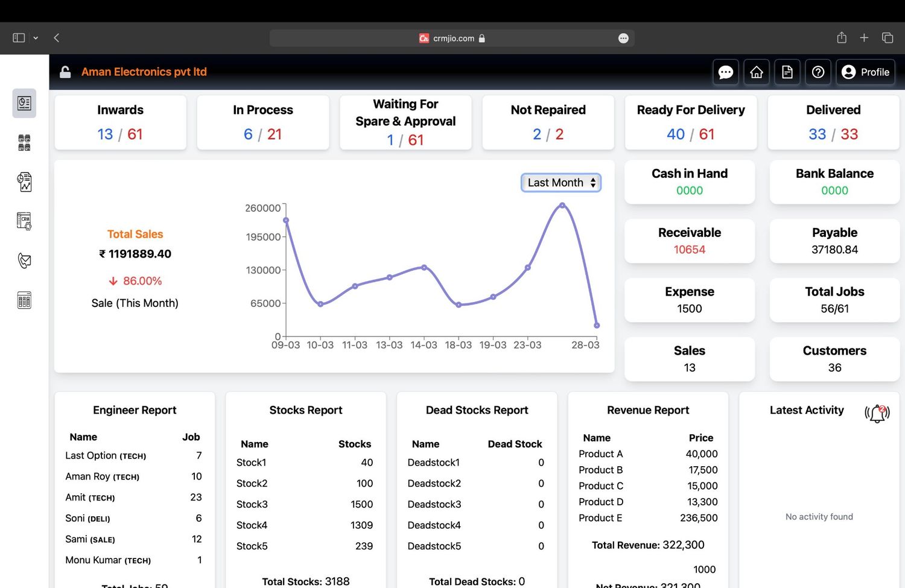Open the chat messages icon in the top bar
Viewport: 905px width, 588px height.
tap(725, 72)
